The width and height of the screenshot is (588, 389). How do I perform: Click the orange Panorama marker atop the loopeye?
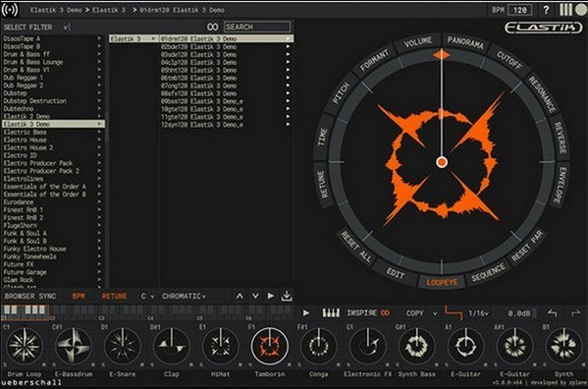tap(442, 55)
